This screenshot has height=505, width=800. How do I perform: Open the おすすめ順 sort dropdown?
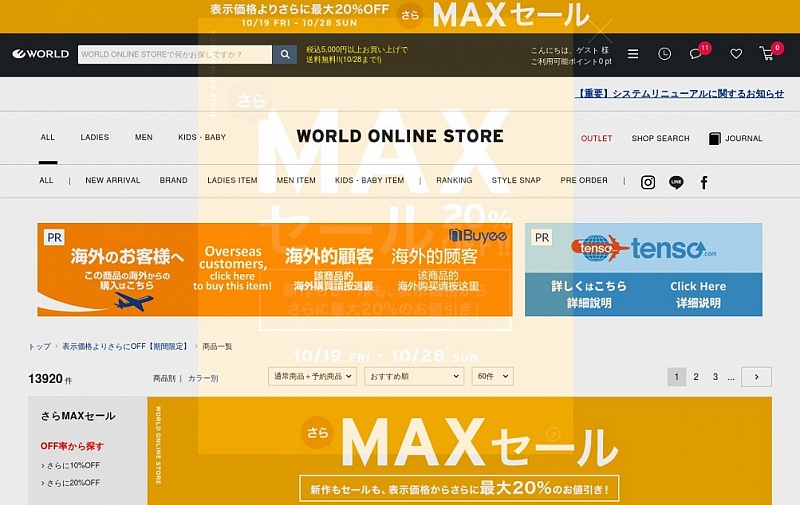tap(413, 376)
